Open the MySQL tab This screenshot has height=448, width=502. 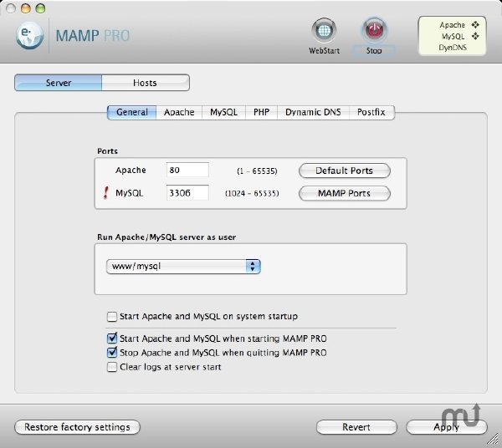223,113
